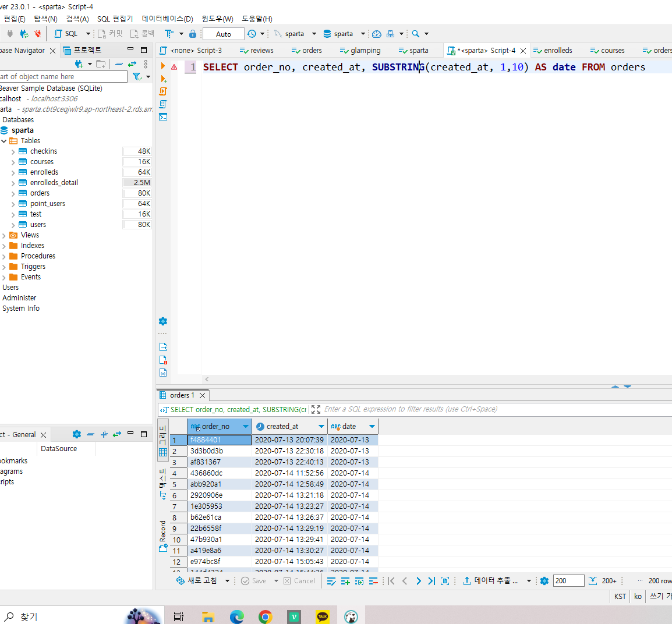Open the SQL 편집기 menu
This screenshot has width=672, height=624.
(x=115, y=19)
